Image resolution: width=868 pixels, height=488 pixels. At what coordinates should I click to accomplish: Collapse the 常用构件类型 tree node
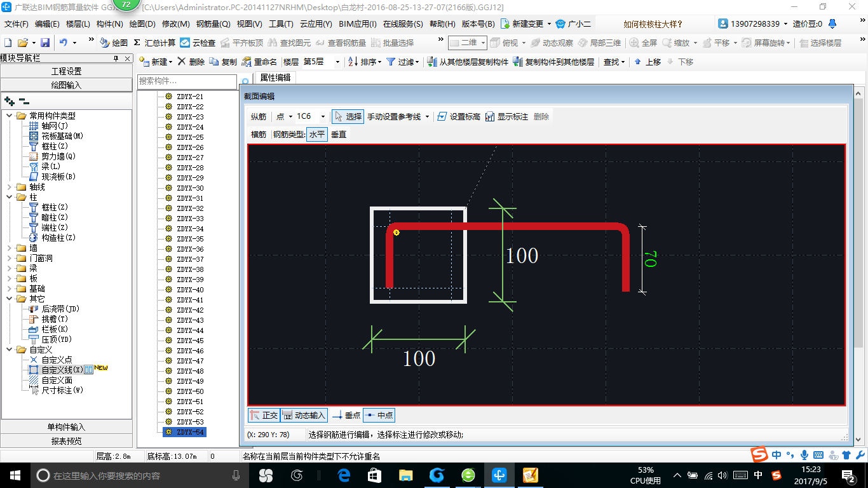[9, 116]
